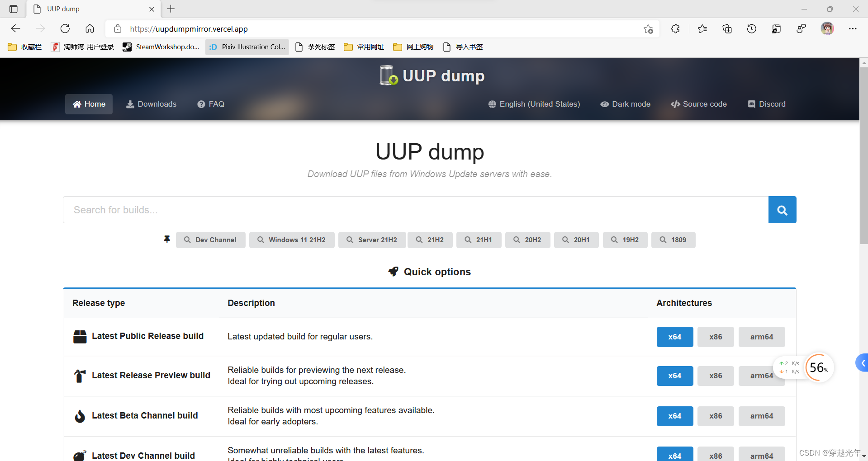Image resolution: width=868 pixels, height=461 pixels.
Task: Select x86 for Latest Dev Channel build
Action: pos(716,454)
